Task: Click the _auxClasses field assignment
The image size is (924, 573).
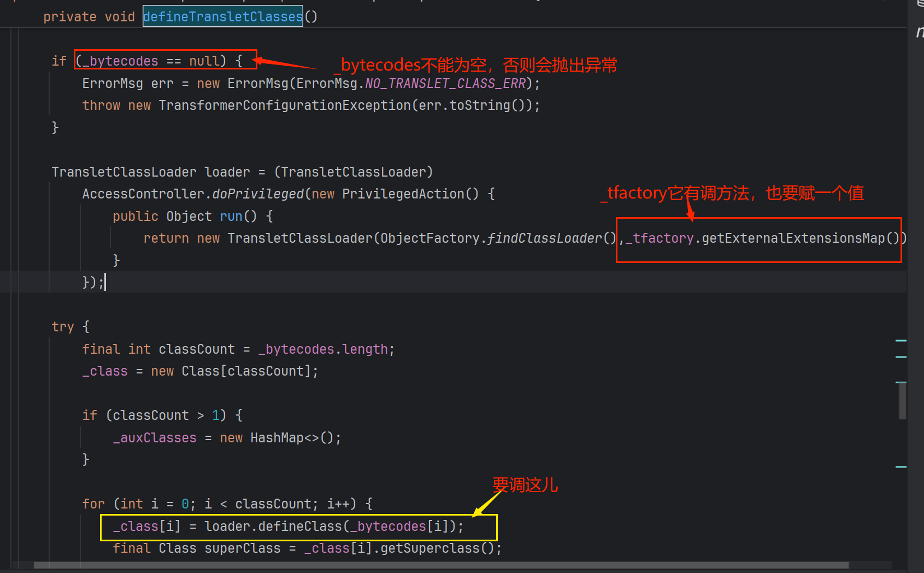Action: tap(155, 438)
